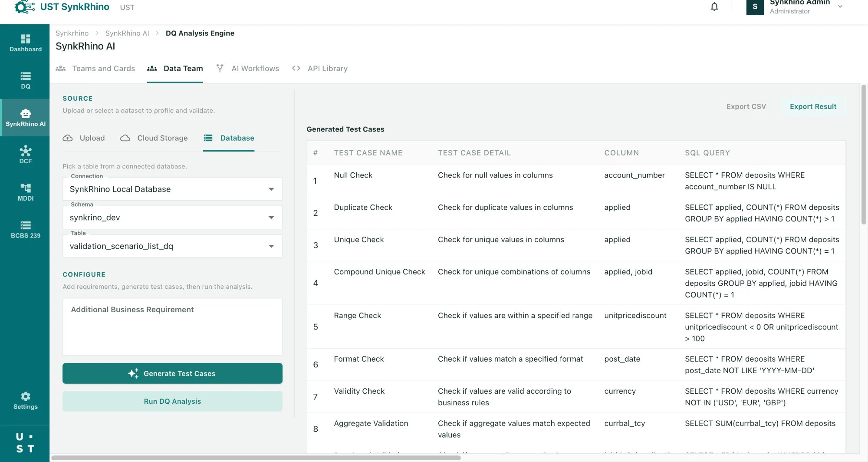The image size is (868, 462).
Task: Click the Teams and Cards people icon
Action: pyautogui.click(x=61, y=69)
